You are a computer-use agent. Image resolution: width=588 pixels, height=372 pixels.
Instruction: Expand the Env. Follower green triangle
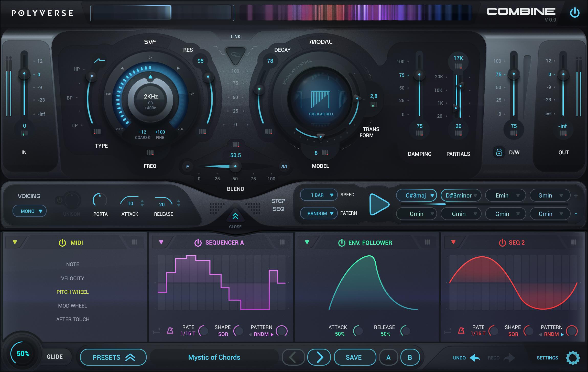point(307,242)
